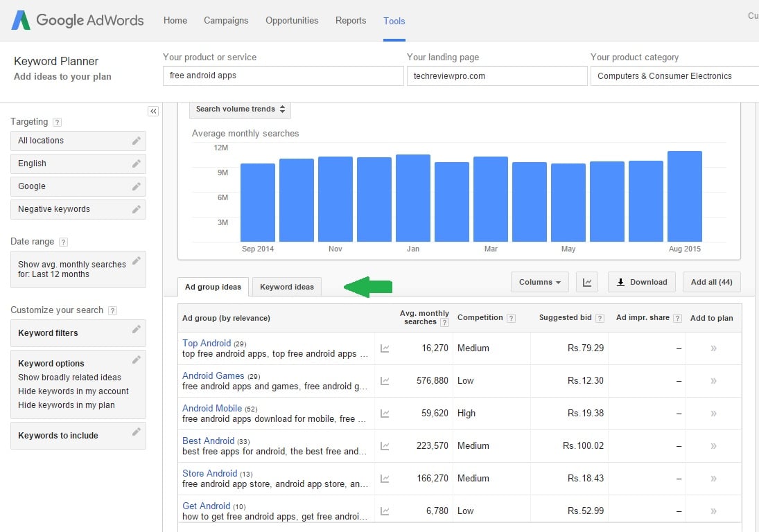Open the Search volume trends dropdown

point(239,109)
